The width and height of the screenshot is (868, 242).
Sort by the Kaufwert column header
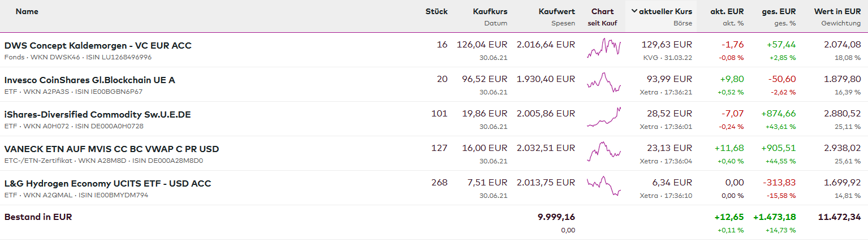coord(556,11)
